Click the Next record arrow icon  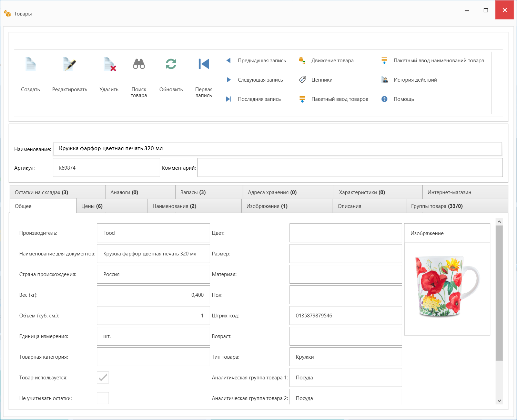pos(229,80)
